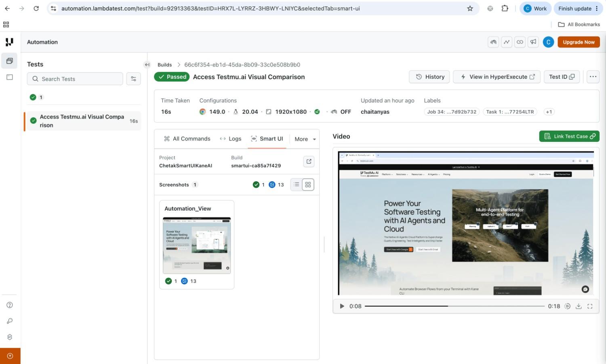Filter by passed tests status badge
Viewport: 606px width, 364px height.
[36, 97]
